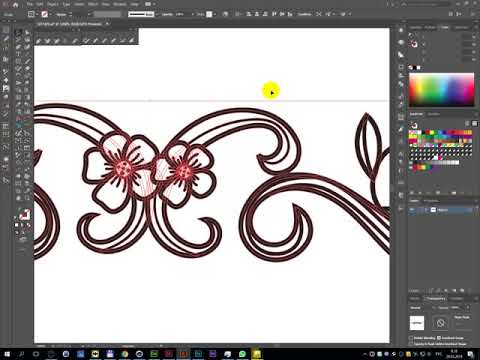This screenshot has width=480, height=360.
Task: Switch to the Swatches tab
Action: click(x=416, y=114)
